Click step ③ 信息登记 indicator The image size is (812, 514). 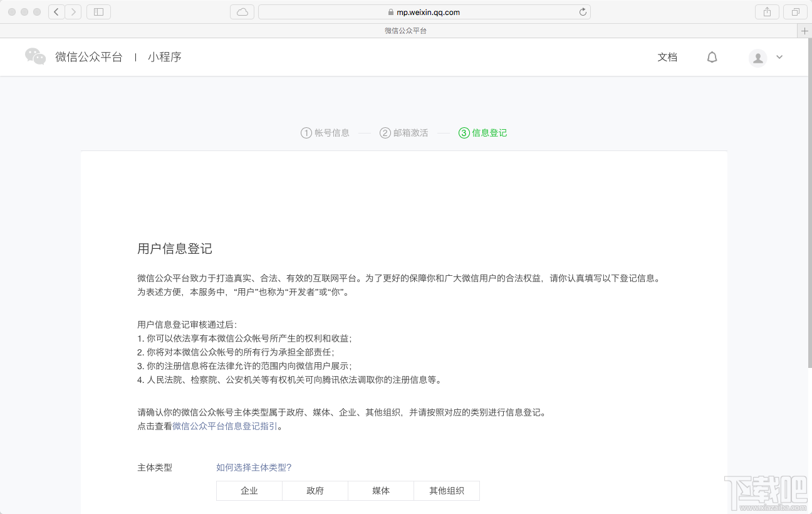[x=482, y=132]
